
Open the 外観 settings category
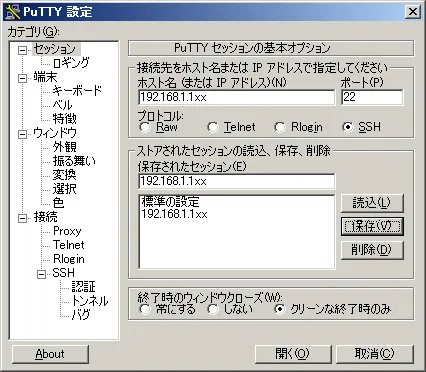[65, 147]
